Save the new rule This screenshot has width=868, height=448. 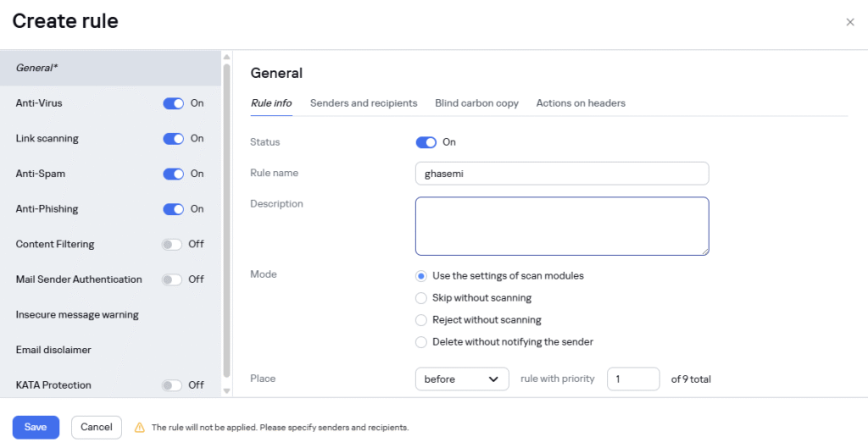(36, 428)
